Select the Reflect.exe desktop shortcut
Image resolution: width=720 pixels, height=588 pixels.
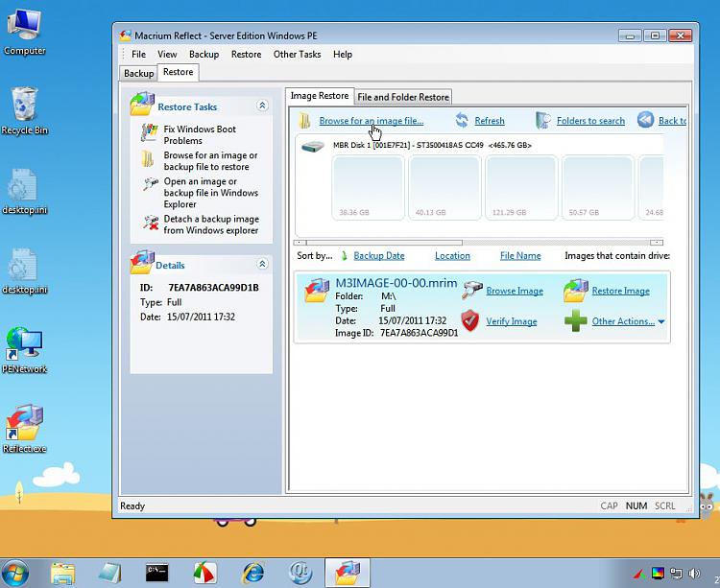point(25,430)
